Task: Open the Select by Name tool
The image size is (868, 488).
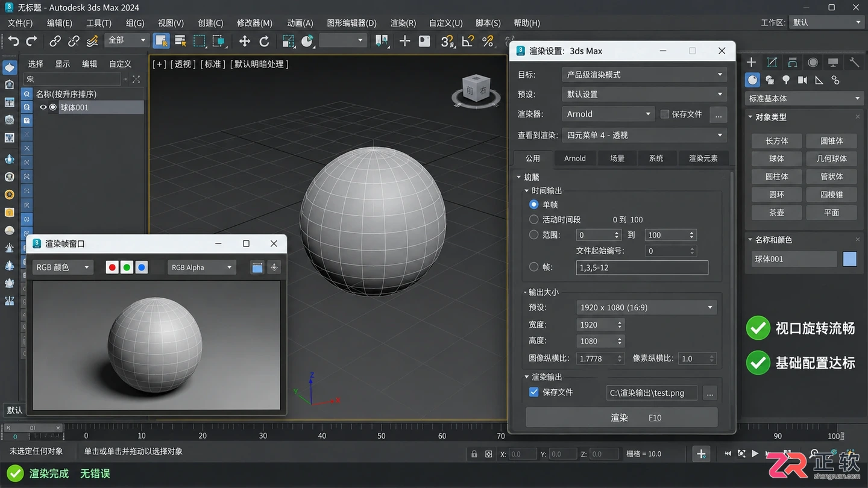Action: (180, 40)
